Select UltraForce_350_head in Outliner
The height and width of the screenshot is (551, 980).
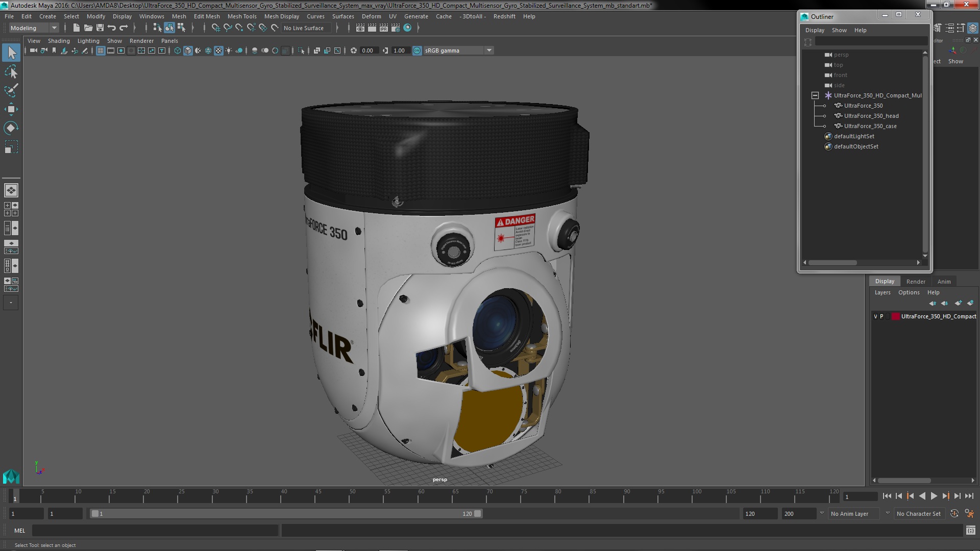(871, 116)
